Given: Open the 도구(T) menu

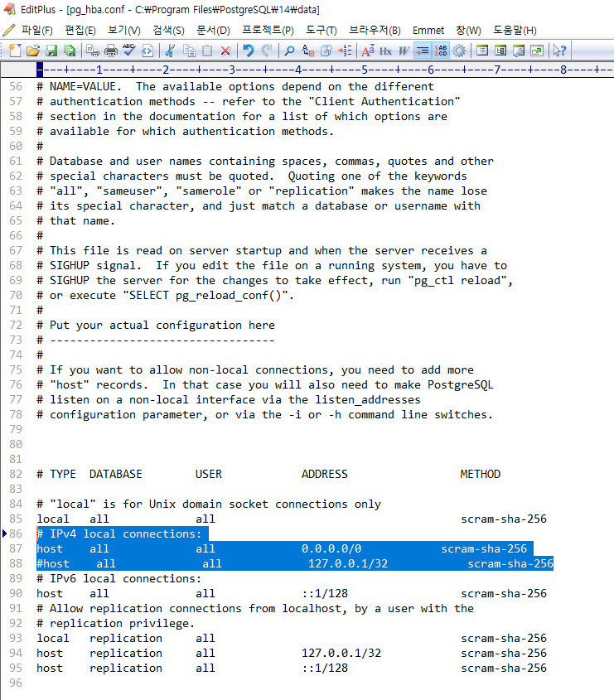Looking at the screenshot, I should (x=321, y=31).
